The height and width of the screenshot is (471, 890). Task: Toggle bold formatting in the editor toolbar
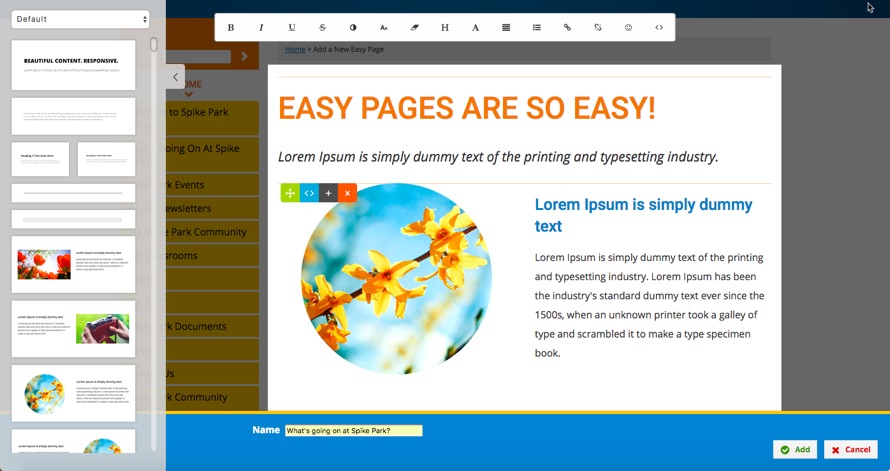pos(231,28)
